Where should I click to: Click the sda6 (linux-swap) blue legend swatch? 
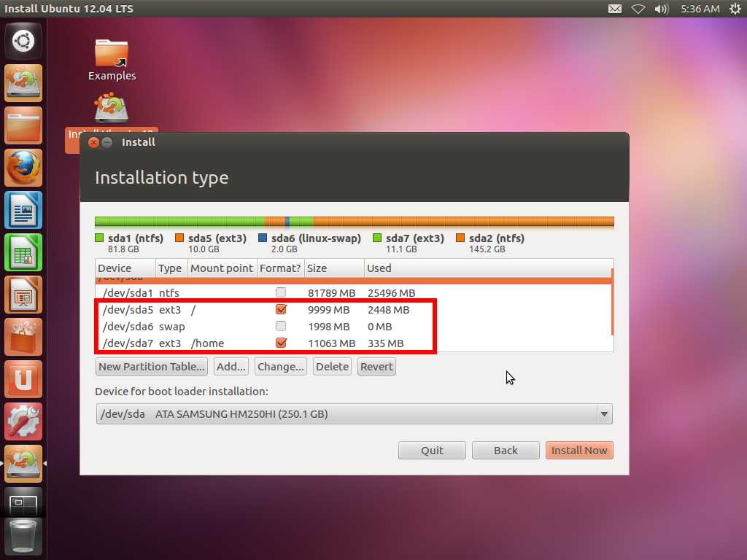(x=263, y=238)
